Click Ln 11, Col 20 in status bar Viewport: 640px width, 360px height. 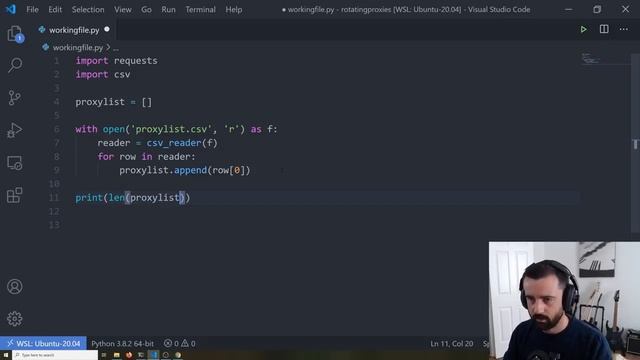pos(451,344)
